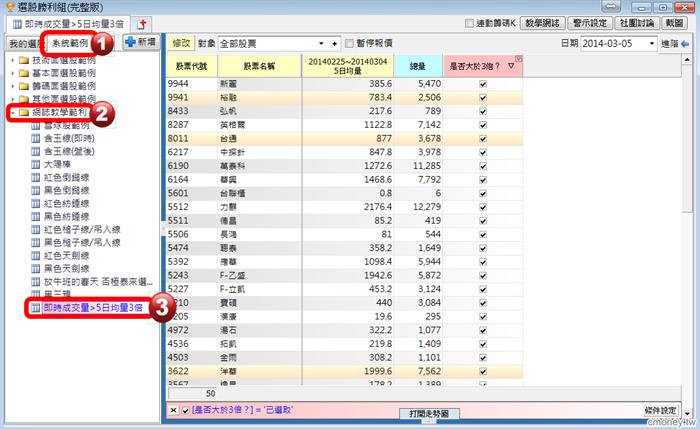
Task: Open the 教學網誌 button
Action: pos(543,23)
